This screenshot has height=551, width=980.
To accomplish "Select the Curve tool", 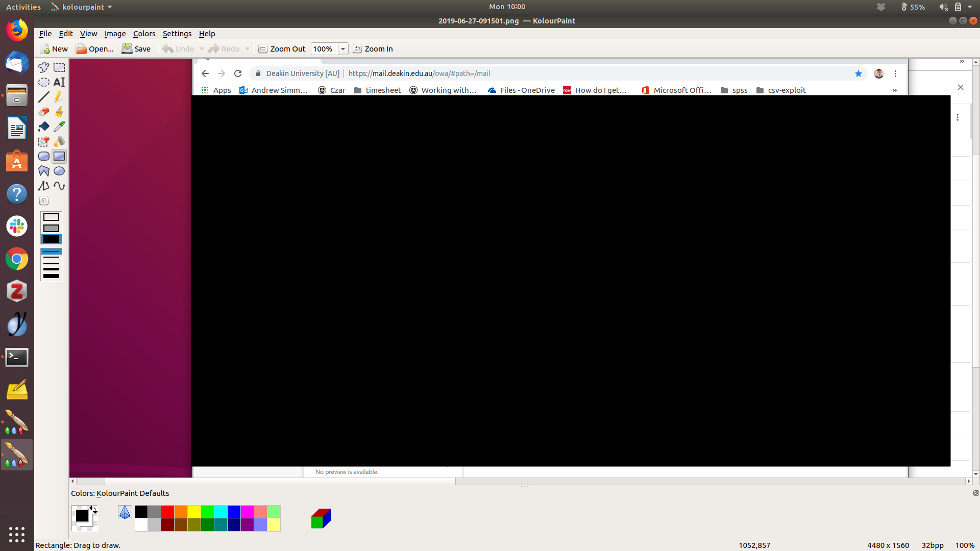I will [59, 186].
